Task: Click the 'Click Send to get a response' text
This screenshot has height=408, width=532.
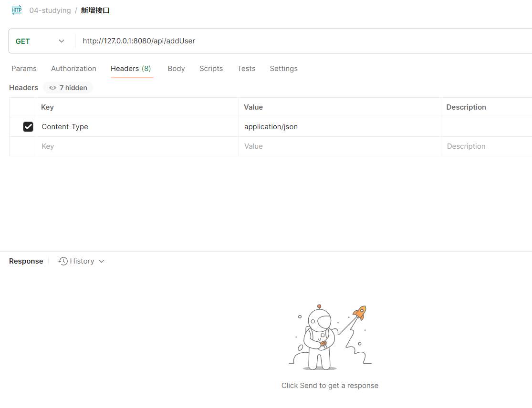Action: [330, 386]
